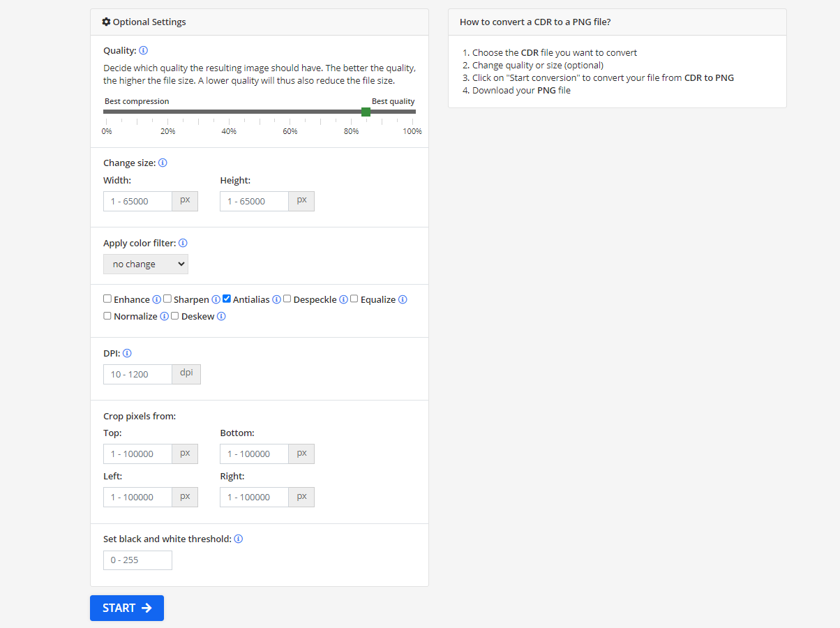The width and height of the screenshot is (840, 628).
Task: Open the Quality info icon
Action: point(144,50)
